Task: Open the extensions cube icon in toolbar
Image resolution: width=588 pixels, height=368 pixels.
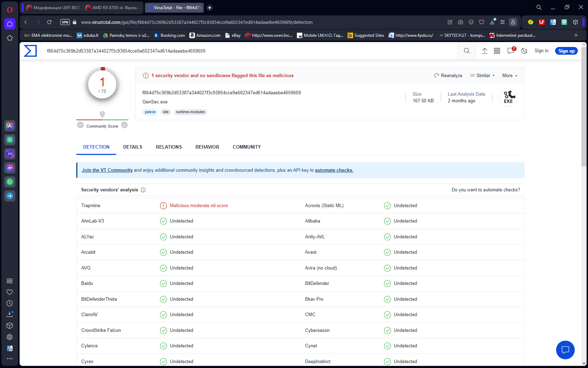Action: 575,22
